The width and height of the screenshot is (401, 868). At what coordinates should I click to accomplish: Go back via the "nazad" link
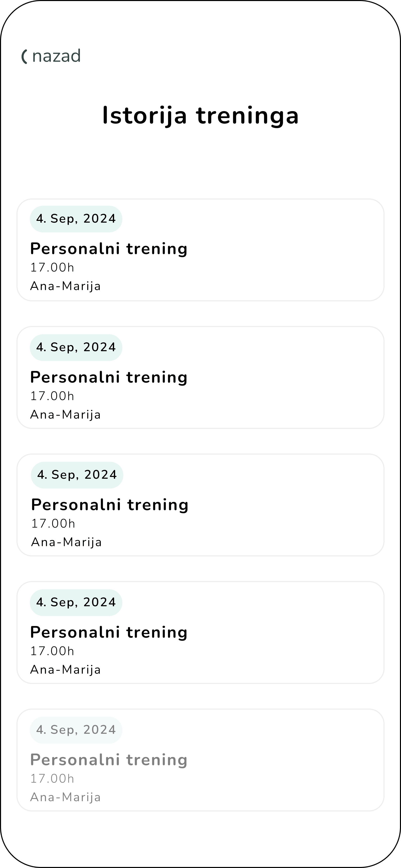[56, 56]
